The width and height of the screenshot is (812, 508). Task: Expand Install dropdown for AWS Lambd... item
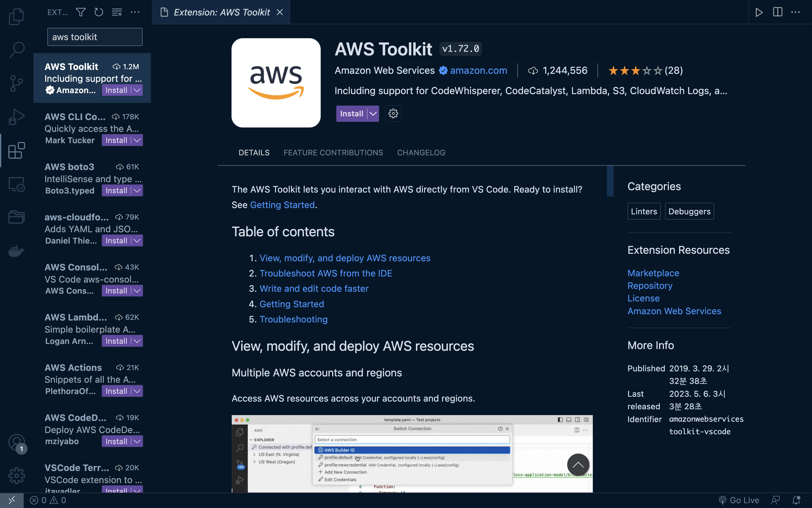pos(137,341)
